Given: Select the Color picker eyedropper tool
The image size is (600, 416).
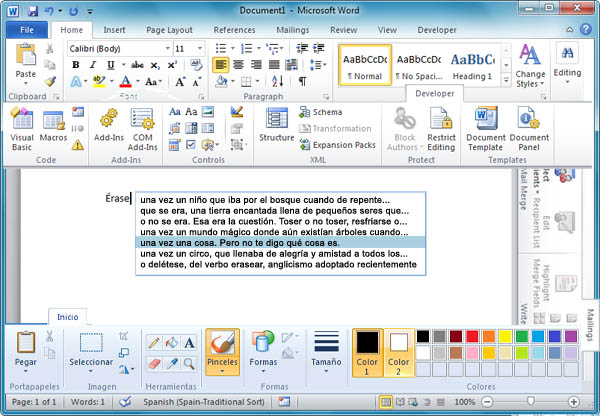Looking at the screenshot, I should 171,364.
